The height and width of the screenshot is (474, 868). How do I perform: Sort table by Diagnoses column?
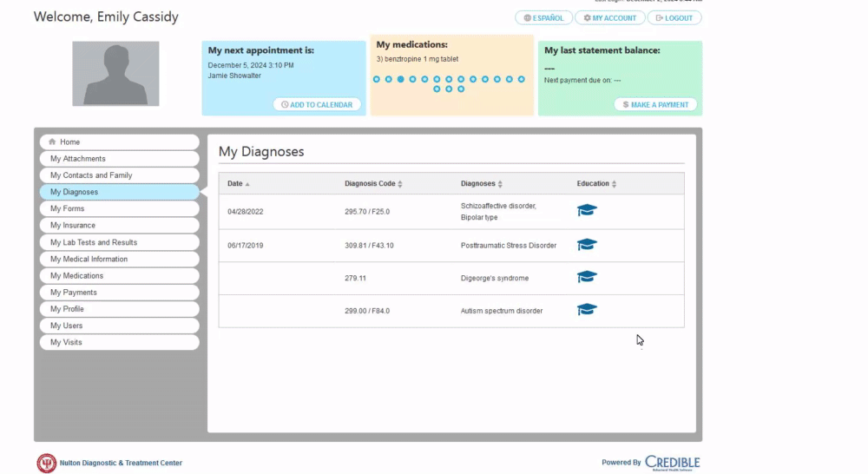(x=482, y=183)
